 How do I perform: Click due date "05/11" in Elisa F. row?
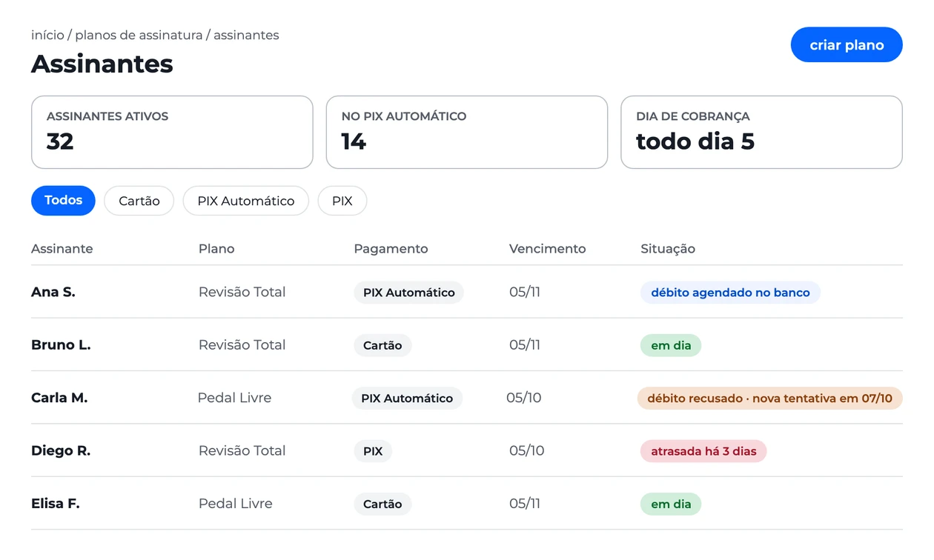tap(525, 504)
